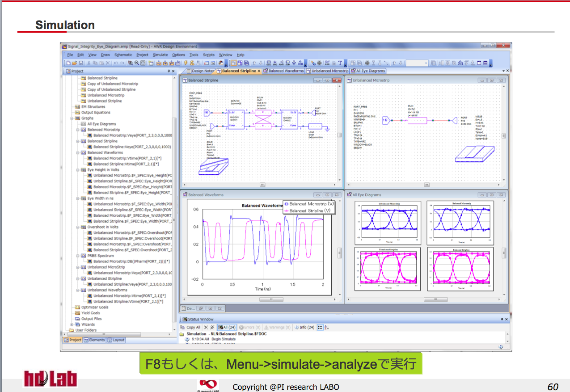Click the zoom in magnifier toolbar icon
The width and height of the screenshot is (570, 392).
131,63
